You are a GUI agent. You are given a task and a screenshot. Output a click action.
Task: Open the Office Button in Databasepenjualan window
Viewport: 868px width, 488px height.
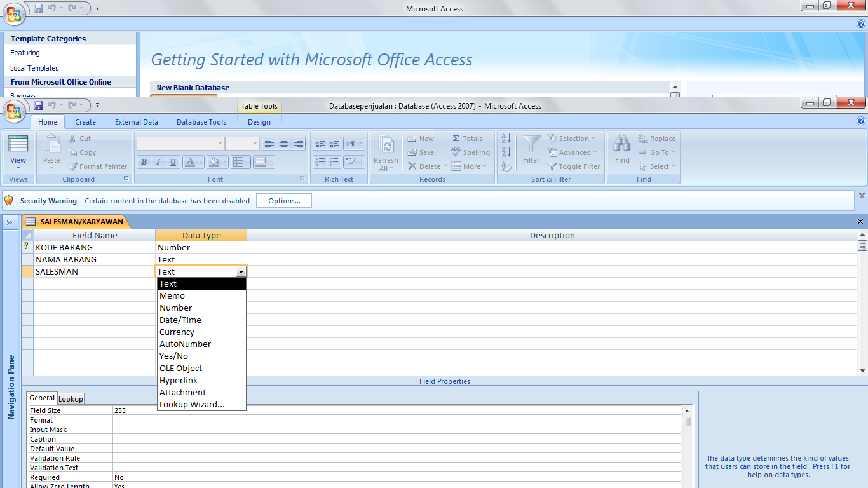(14, 112)
